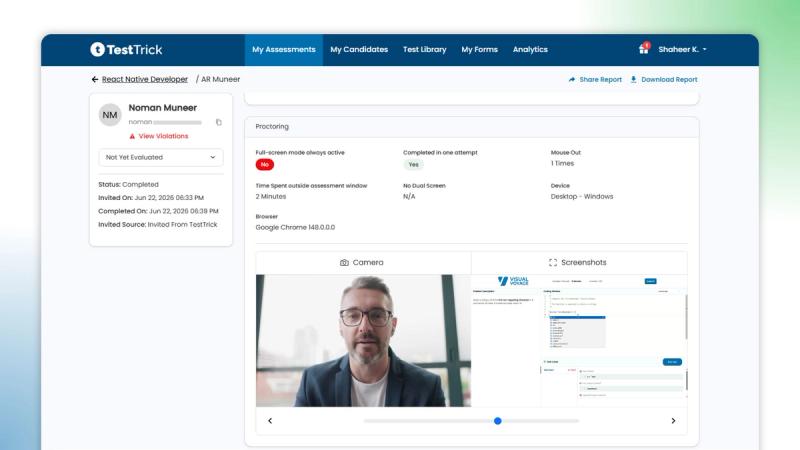Click Download Report link
800x450 pixels.
pos(669,80)
